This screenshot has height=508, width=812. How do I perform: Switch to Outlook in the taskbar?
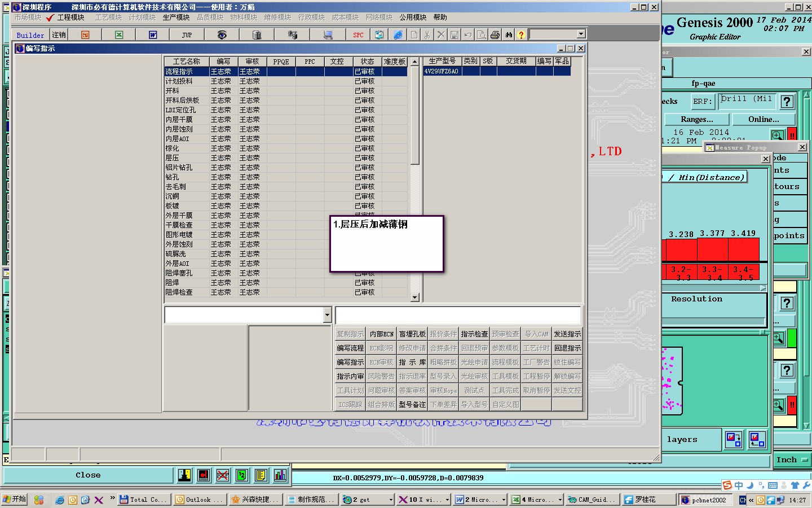click(x=200, y=500)
